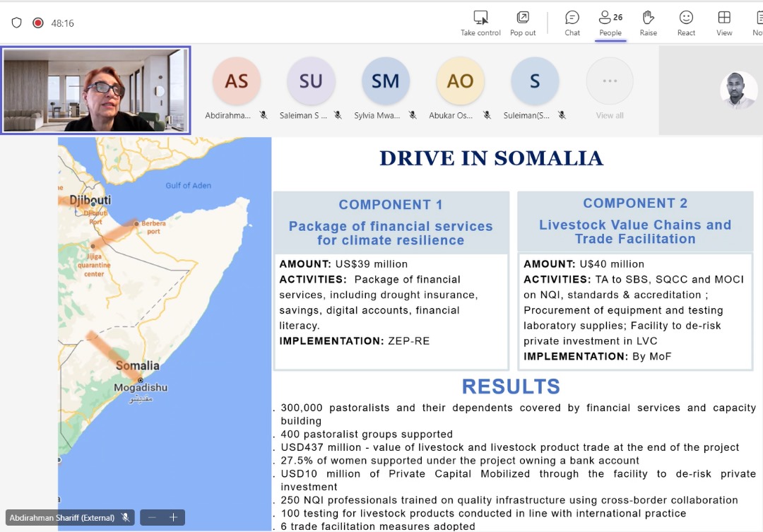
Task: Raise your hand
Action: click(648, 23)
